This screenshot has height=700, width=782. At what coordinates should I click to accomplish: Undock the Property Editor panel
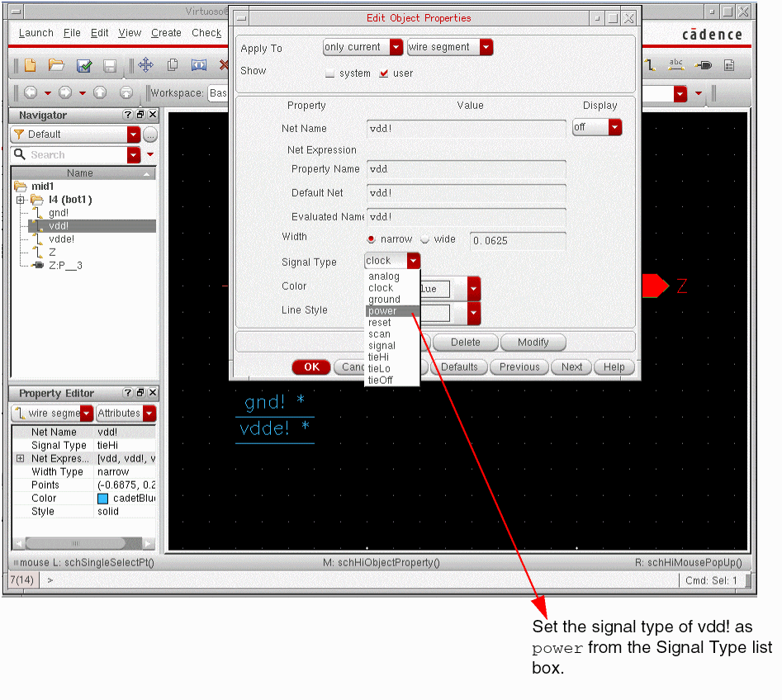[140, 393]
